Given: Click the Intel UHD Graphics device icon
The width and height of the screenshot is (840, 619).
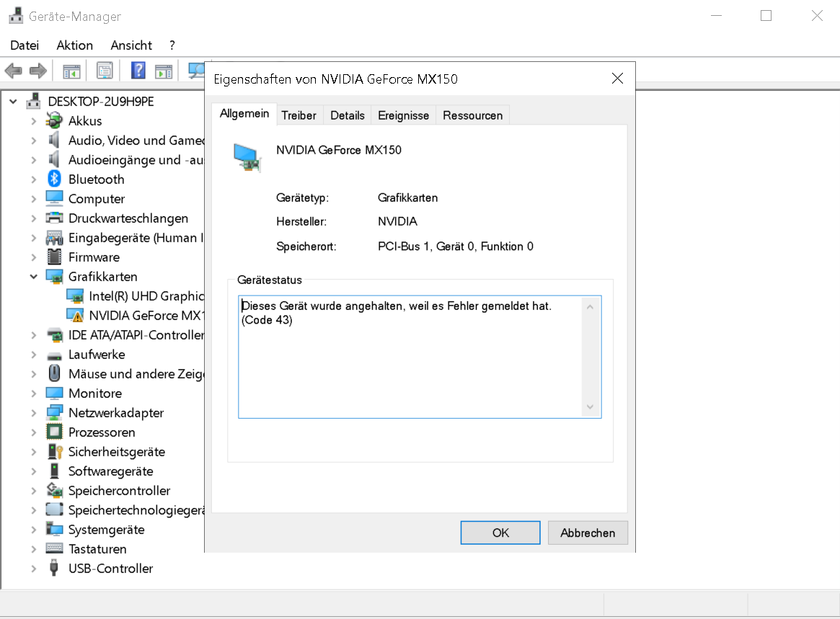Looking at the screenshot, I should 75,296.
